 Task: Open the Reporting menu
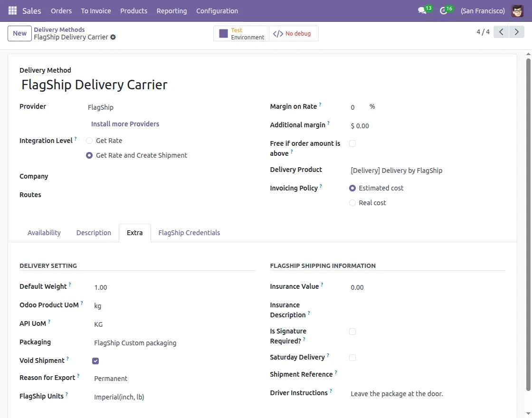171,10
